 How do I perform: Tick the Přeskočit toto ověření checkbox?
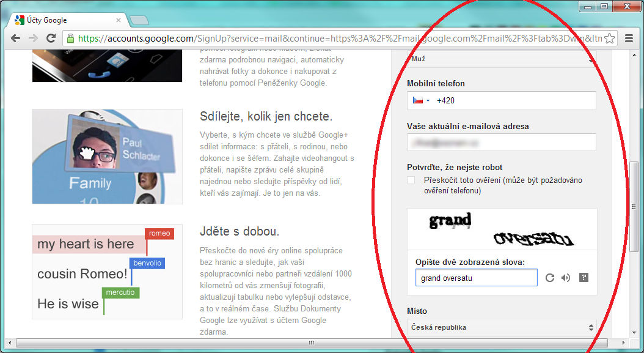coord(411,180)
